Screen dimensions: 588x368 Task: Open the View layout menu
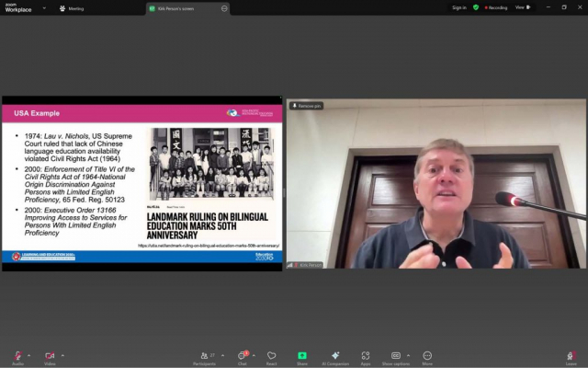click(521, 7)
